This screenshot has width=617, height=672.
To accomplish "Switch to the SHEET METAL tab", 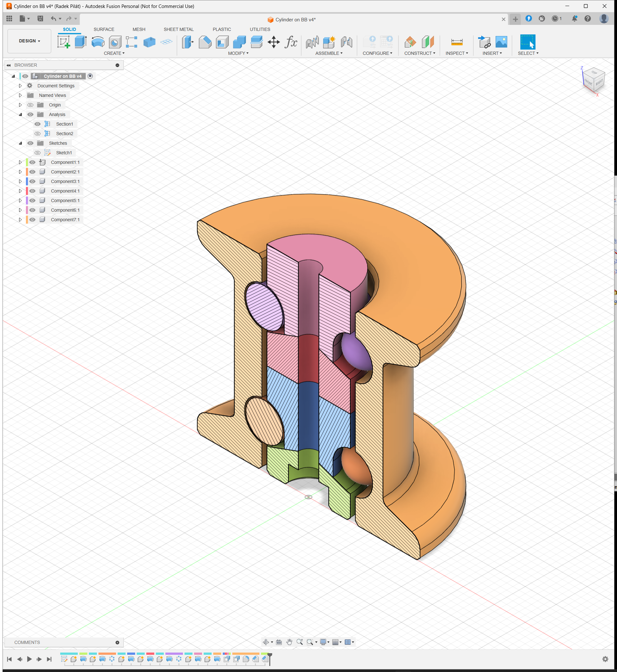I will (178, 29).
